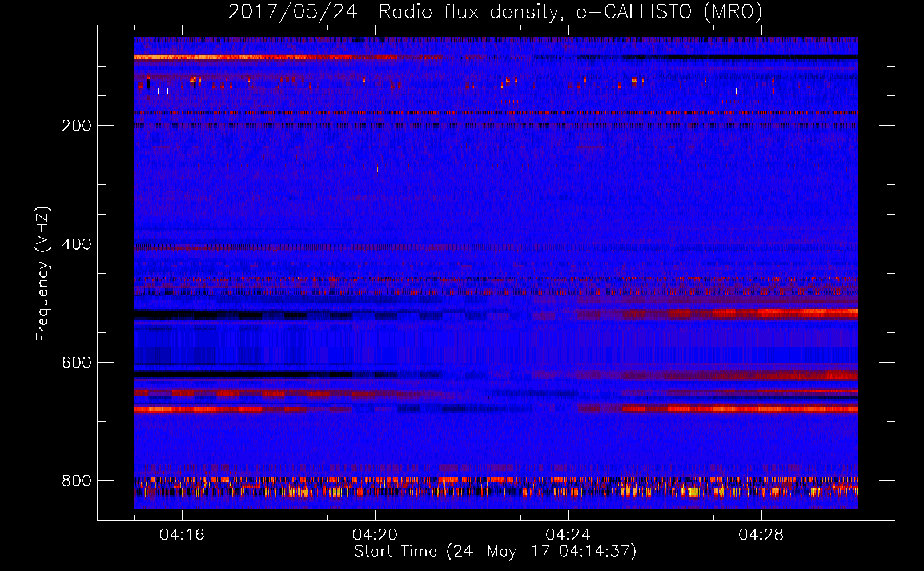This screenshot has height=571, width=924.
Task: Click the 04:20 time tick label
Action: pos(375,535)
